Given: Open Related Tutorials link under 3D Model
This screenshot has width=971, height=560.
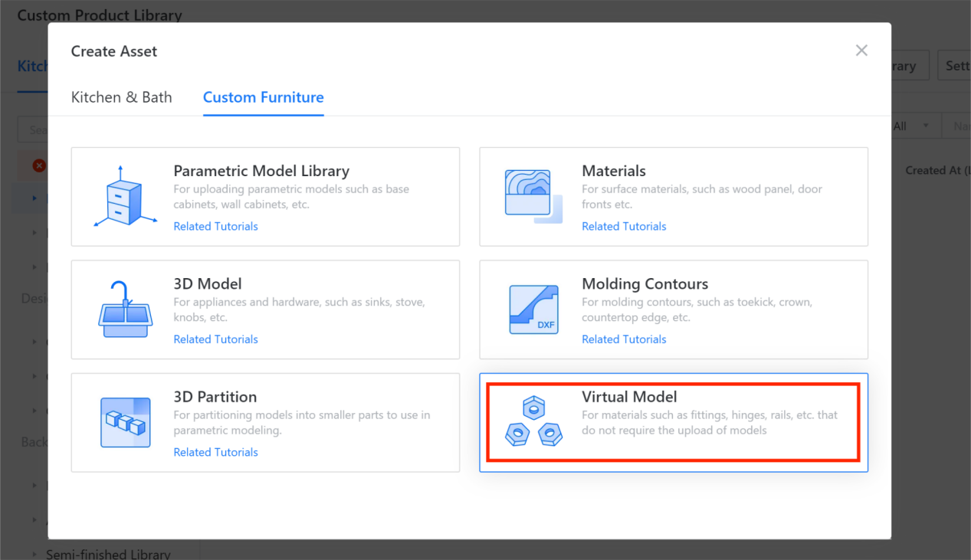Looking at the screenshot, I should (x=215, y=339).
